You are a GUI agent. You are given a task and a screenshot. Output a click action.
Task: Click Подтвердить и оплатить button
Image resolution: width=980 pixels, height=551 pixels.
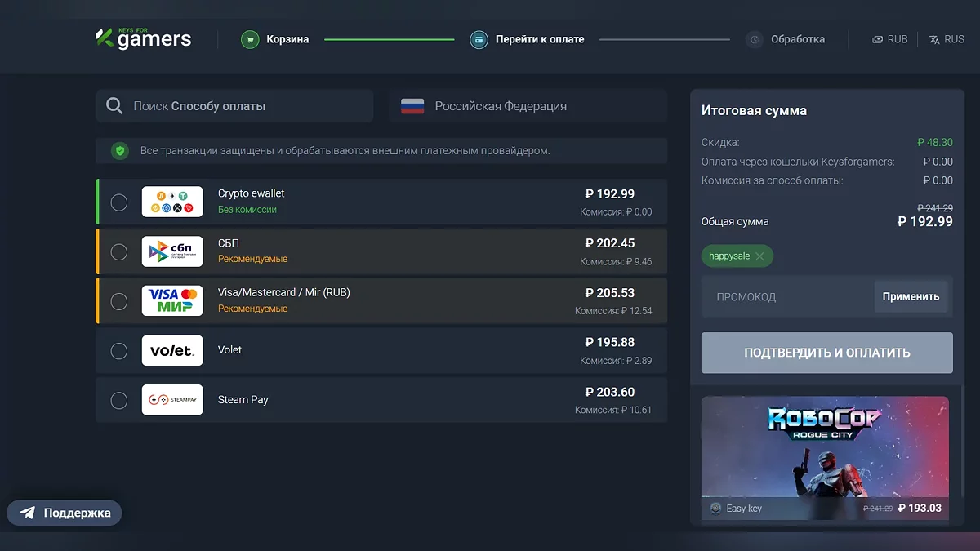coord(826,353)
